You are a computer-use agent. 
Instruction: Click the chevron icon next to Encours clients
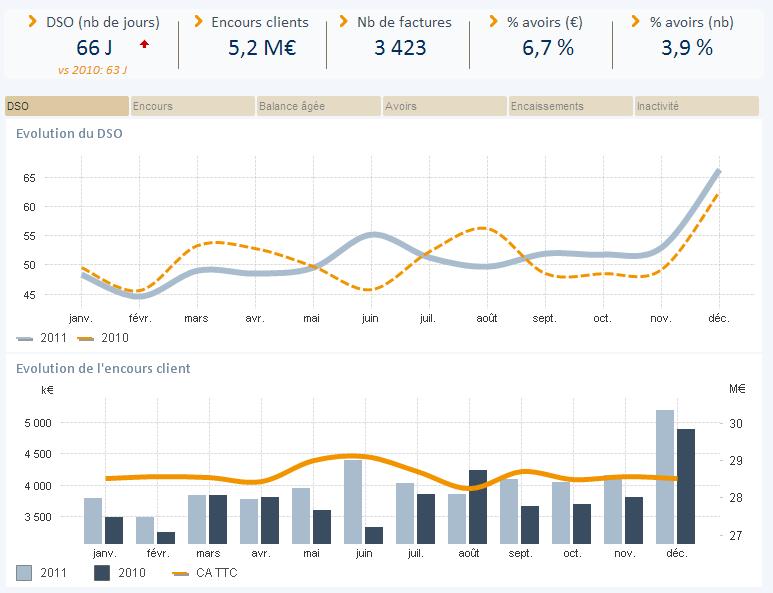(x=198, y=21)
